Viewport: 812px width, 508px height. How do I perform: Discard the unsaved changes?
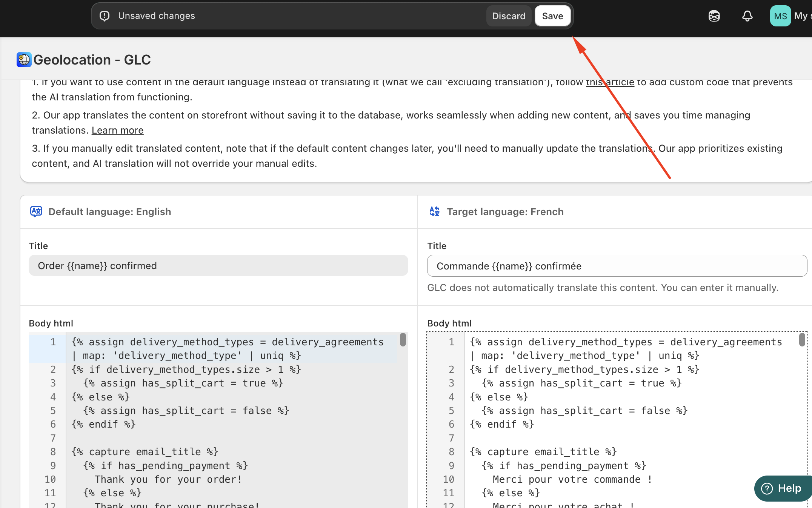coord(508,16)
